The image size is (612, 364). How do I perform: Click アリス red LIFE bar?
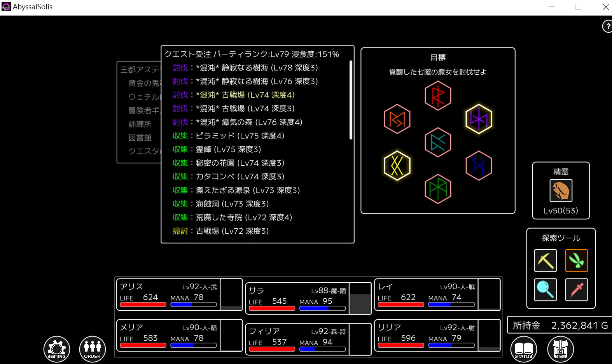pos(143,304)
